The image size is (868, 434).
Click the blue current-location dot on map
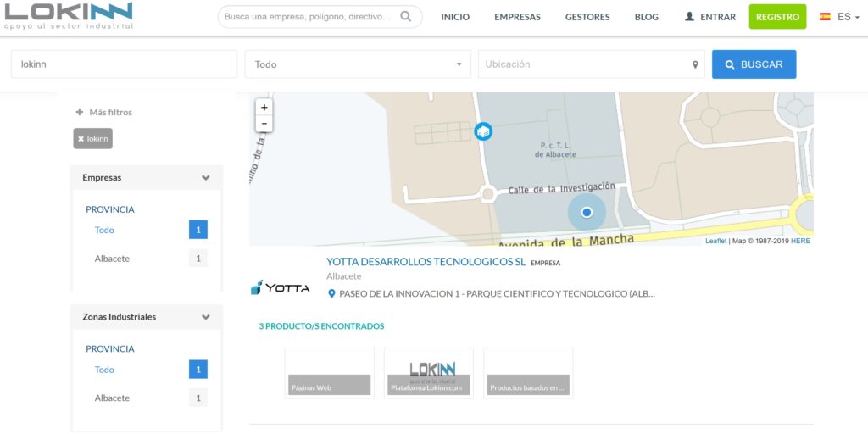click(587, 212)
